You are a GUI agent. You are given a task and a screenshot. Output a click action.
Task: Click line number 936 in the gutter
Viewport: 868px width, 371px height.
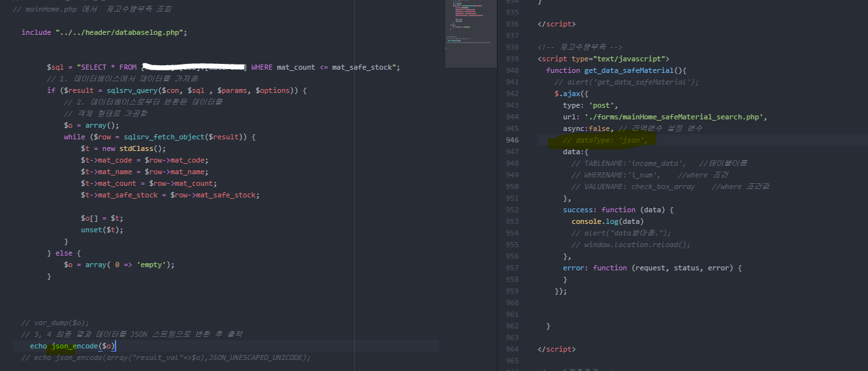coord(512,24)
